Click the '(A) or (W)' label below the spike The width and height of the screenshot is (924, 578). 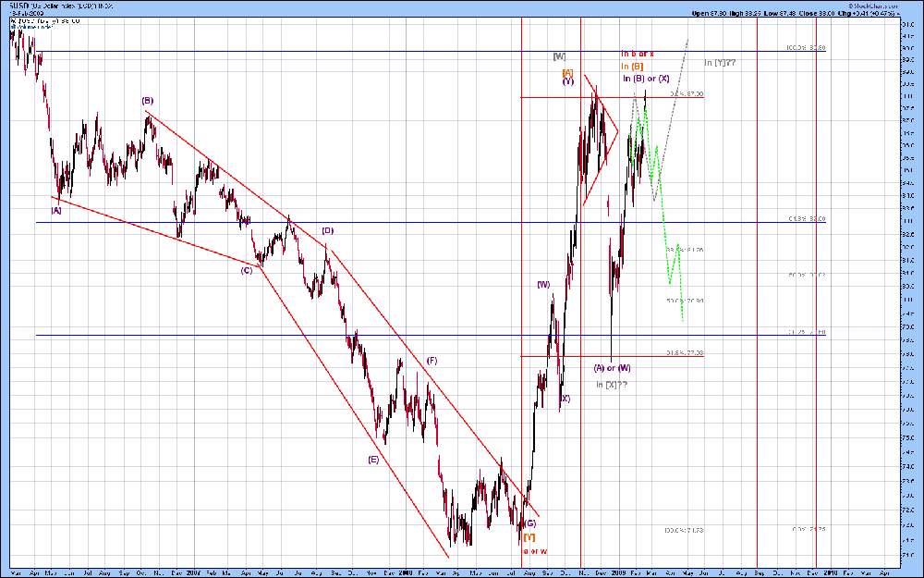612,368
